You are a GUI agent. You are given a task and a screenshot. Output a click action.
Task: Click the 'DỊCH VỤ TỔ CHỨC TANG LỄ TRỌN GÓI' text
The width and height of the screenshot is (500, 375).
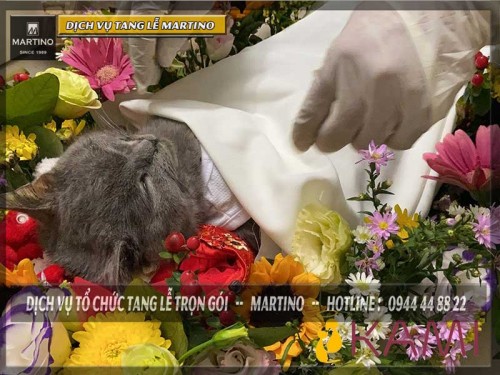point(127,304)
